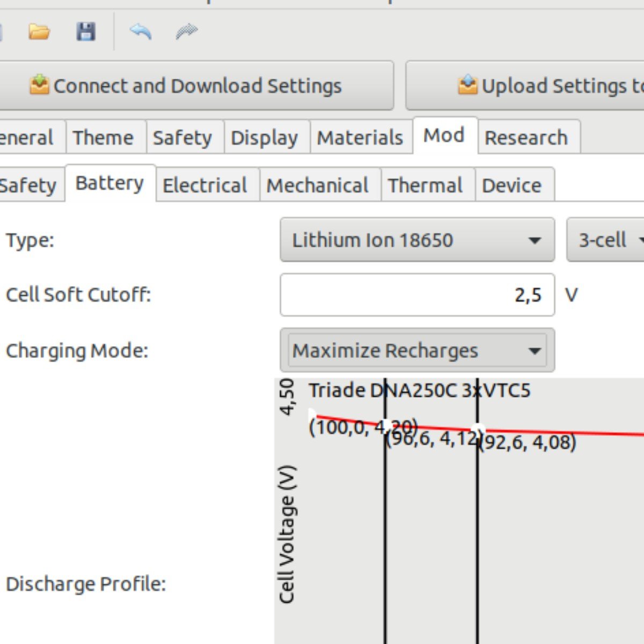Open the Safety tab next to Theme

coord(182,138)
